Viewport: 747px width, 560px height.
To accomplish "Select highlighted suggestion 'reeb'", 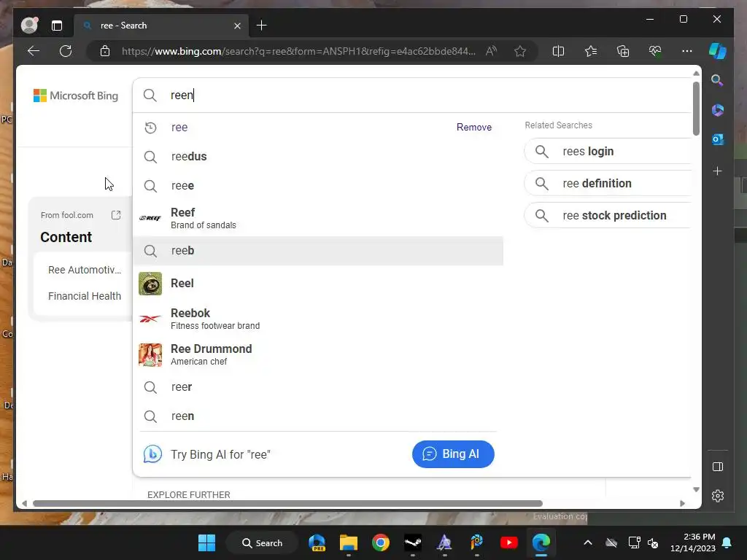I will pyautogui.click(x=318, y=251).
